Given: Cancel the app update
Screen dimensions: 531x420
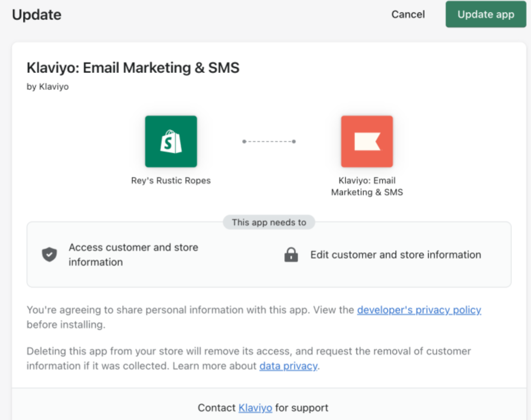Looking at the screenshot, I should tap(408, 14).
